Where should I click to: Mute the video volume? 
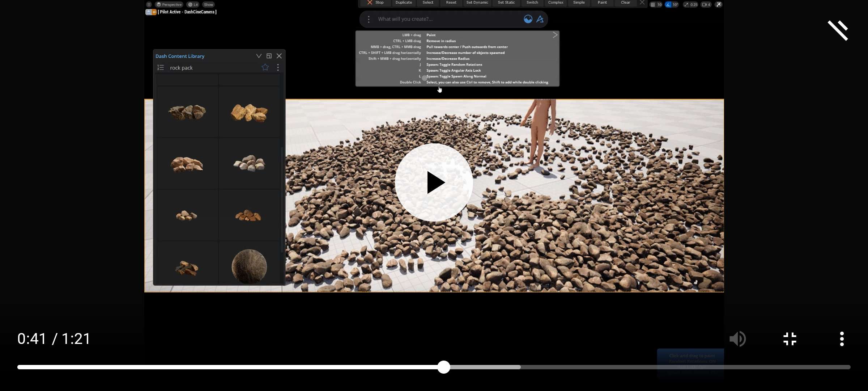(x=737, y=339)
